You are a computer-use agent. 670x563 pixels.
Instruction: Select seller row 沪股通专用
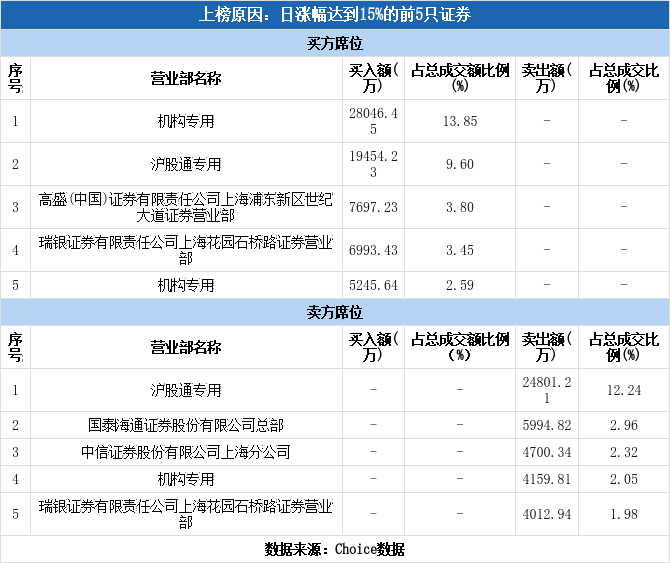(186, 390)
